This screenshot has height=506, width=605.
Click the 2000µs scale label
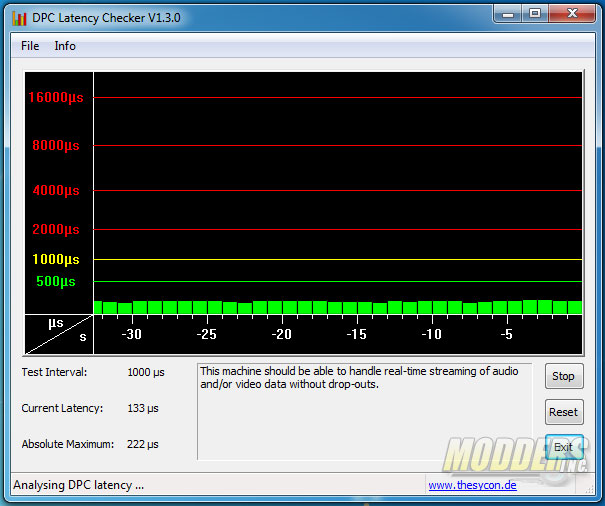point(56,229)
